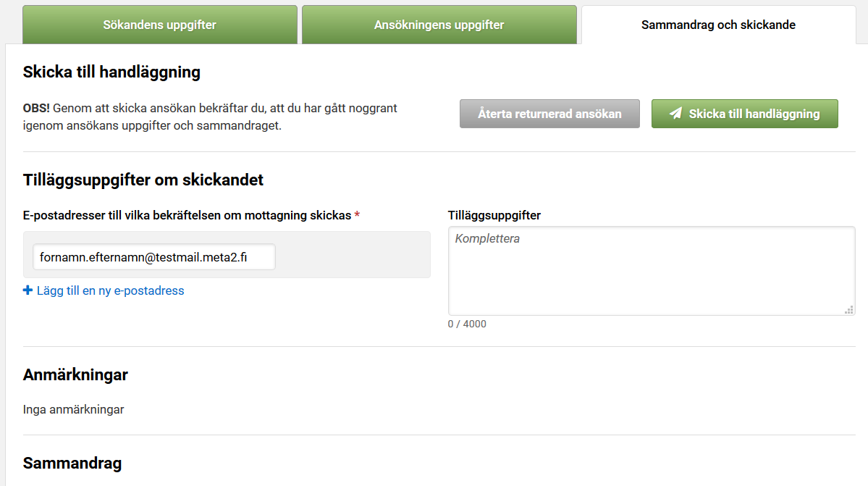868x486 pixels.
Task: Click into the Komplettera text area
Action: 652,271
